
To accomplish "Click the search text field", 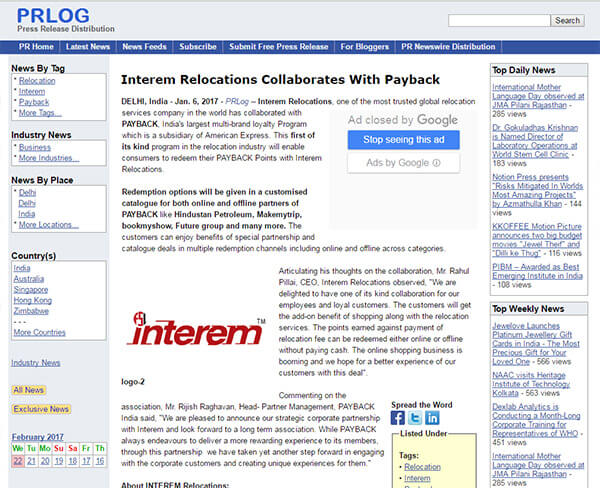I will pos(499,20).
